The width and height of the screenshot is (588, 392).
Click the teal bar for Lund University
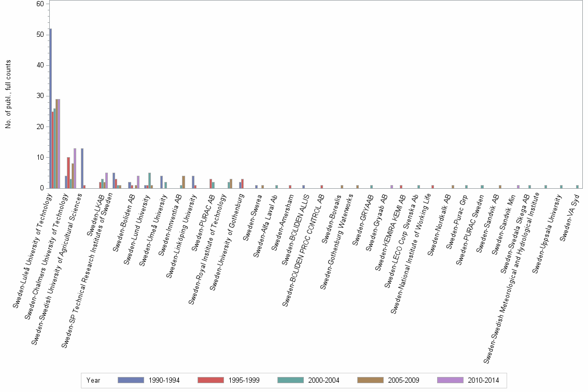click(x=149, y=180)
